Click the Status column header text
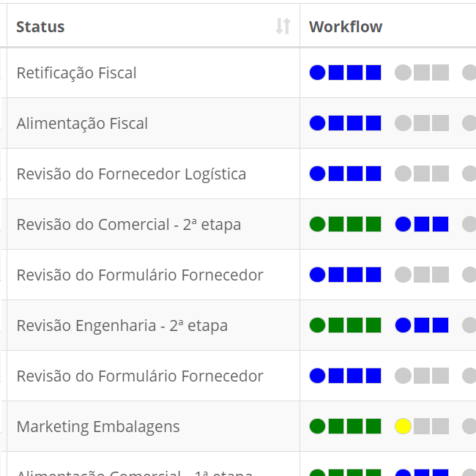Viewport: 476px width, 476px height. pyautogui.click(x=40, y=27)
